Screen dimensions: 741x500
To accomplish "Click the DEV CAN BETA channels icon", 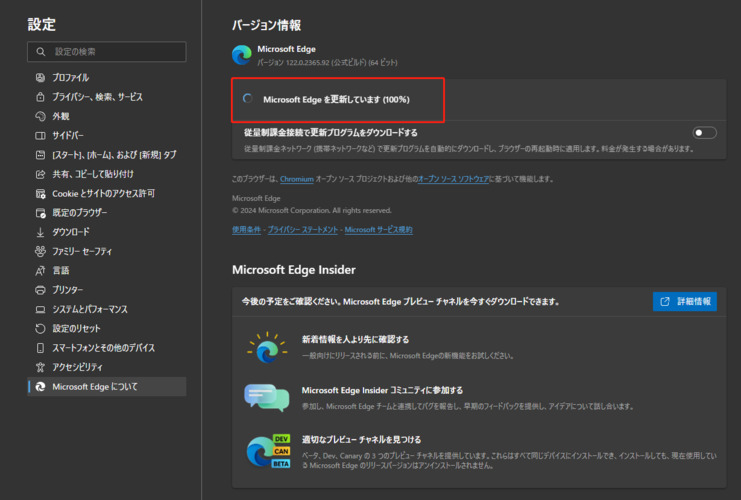I will tap(268, 451).
